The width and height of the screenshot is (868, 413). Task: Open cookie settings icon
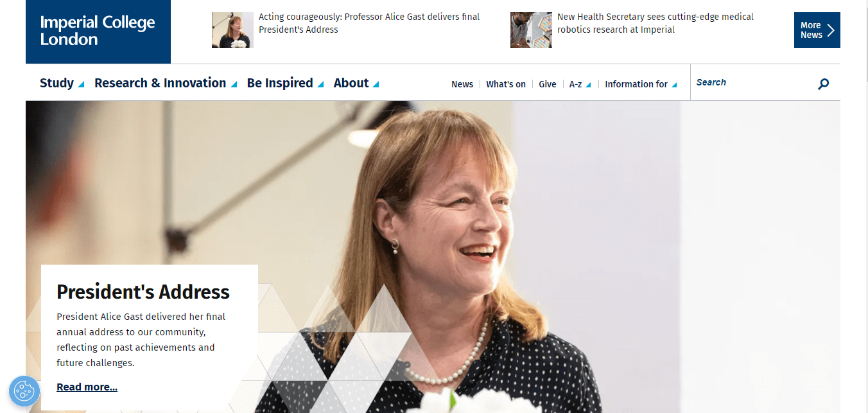tap(24, 391)
